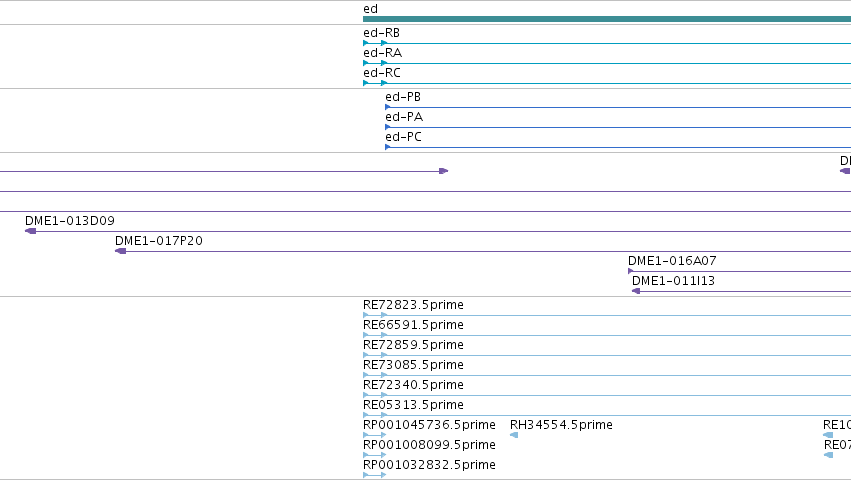Select RE72823.5prime EST label

(413, 305)
